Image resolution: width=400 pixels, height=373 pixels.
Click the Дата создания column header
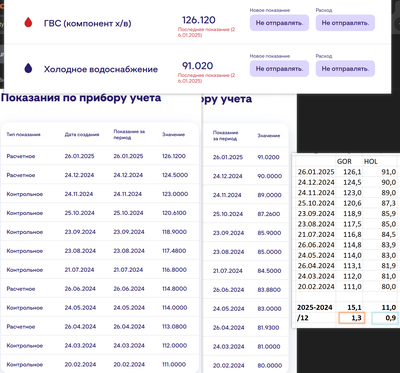tap(82, 135)
